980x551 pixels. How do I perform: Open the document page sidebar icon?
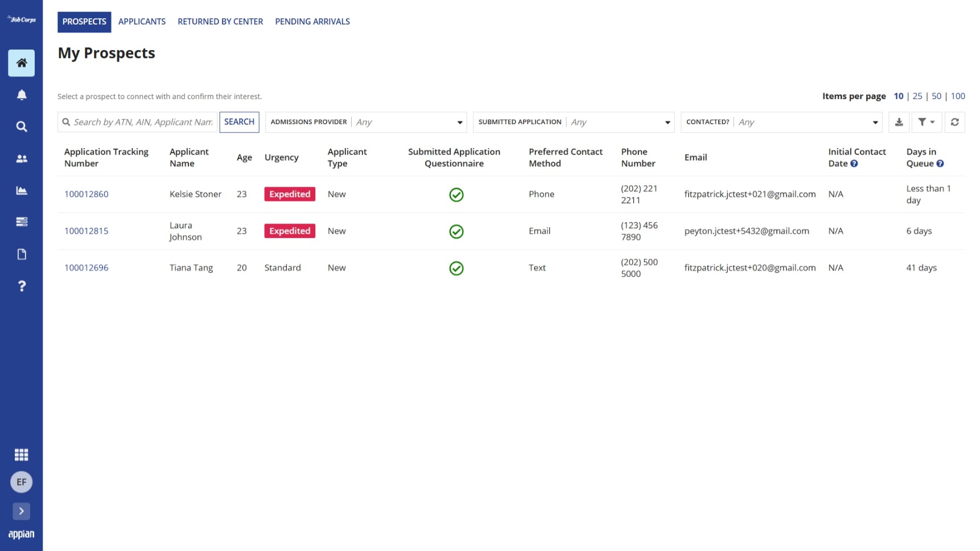(22, 254)
